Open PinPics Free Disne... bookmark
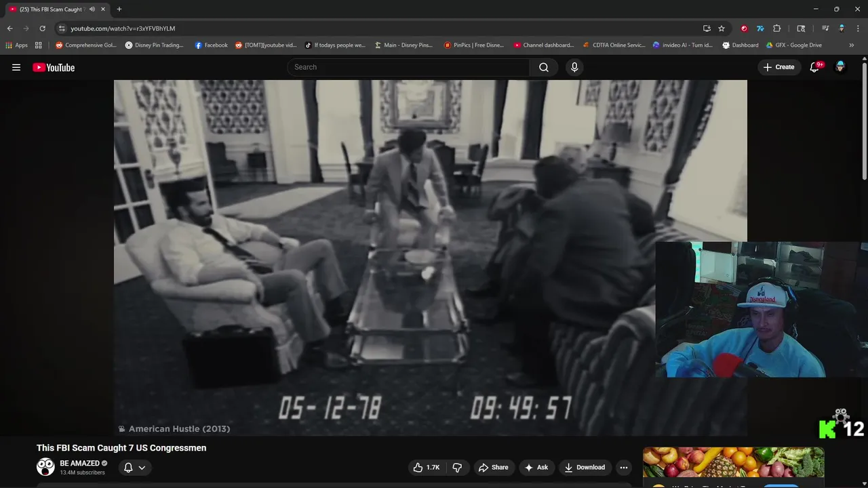Image resolution: width=868 pixels, height=488 pixels. [x=474, y=45]
